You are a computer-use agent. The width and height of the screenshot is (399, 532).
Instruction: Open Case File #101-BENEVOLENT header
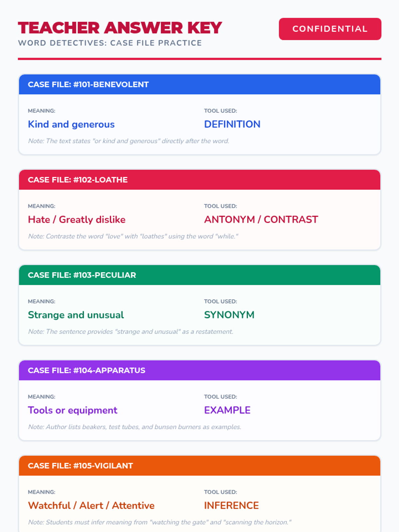pos(199,84)
